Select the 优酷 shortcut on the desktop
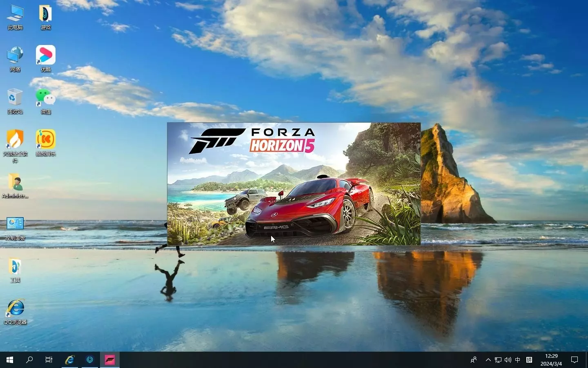This screenshot has height=368, width=588. (x=46, y=59)
